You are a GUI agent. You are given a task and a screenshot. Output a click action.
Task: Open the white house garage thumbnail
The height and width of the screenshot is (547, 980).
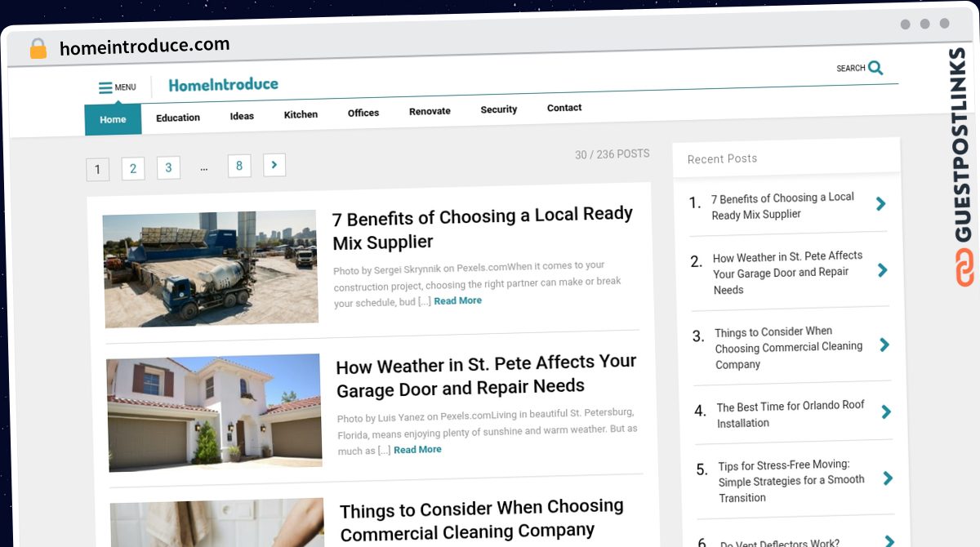tap(214, 412)
